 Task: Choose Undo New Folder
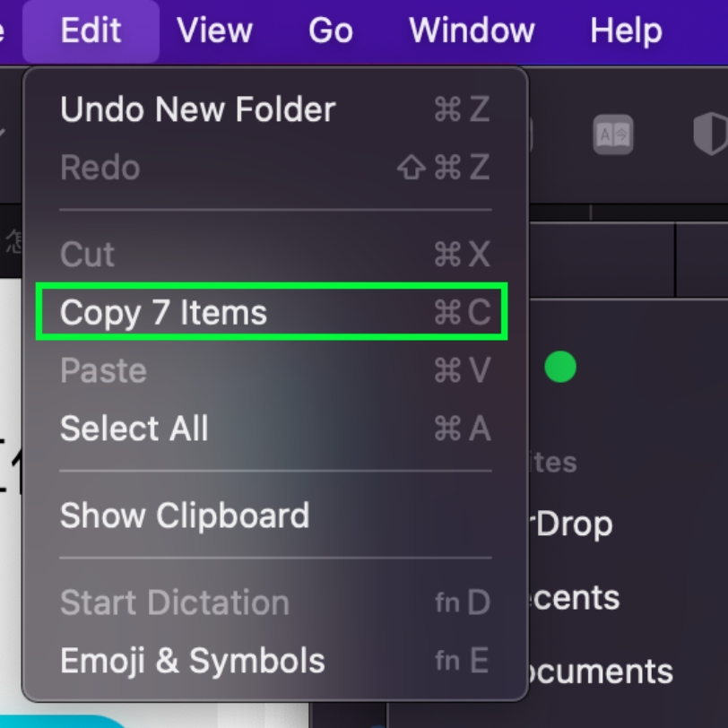(275, 109)
